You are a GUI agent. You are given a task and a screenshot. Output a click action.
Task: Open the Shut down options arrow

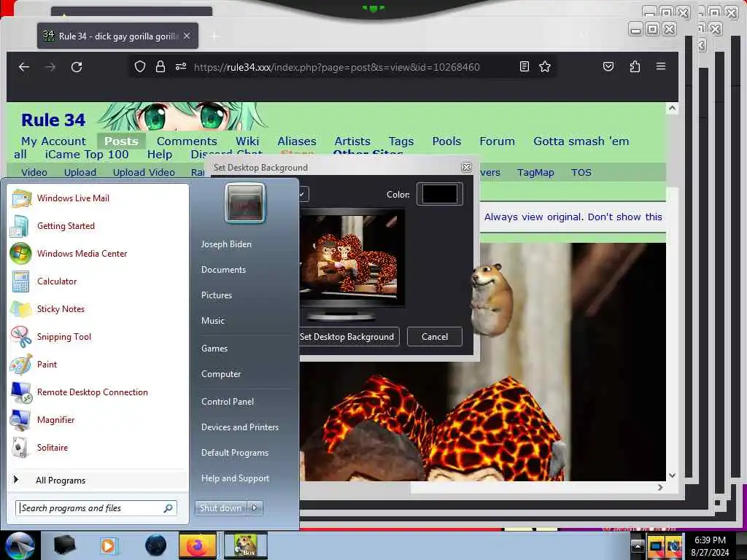point(255,508)
